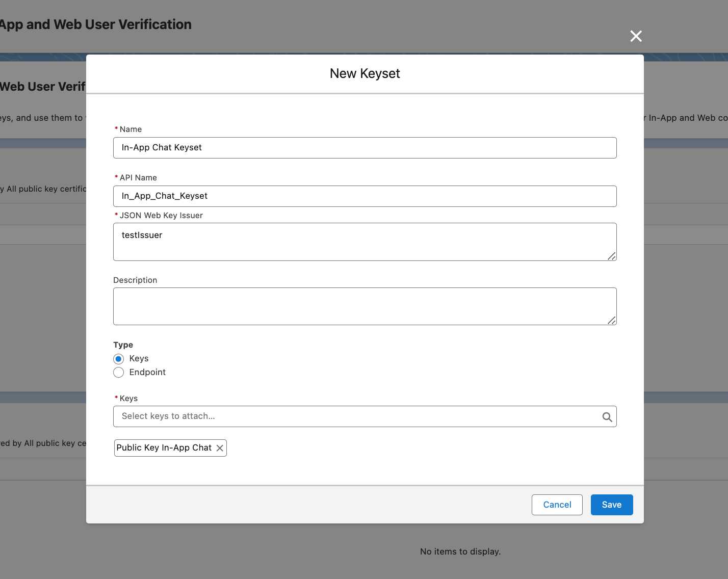Click the required asterisk beside the Name label
This screenshot has width=728, height=579.
(116, 128)
